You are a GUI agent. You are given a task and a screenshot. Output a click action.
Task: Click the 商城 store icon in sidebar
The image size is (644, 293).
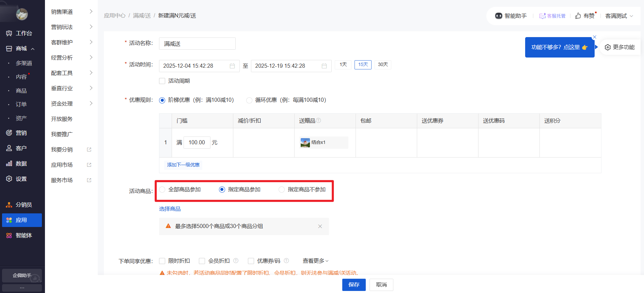(x=9, y=49)
